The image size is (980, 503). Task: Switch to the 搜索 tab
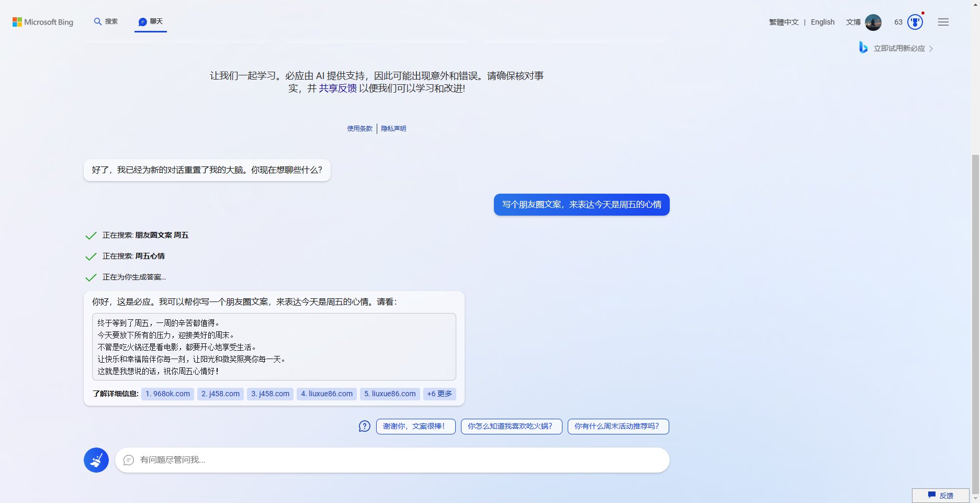pos(106,21)
